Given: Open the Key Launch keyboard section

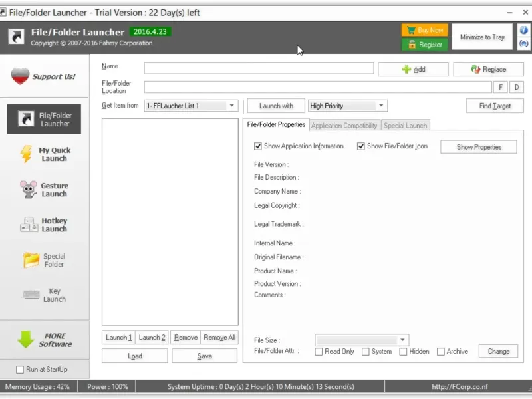Looking at the screenshot, I should click(44, 295).
